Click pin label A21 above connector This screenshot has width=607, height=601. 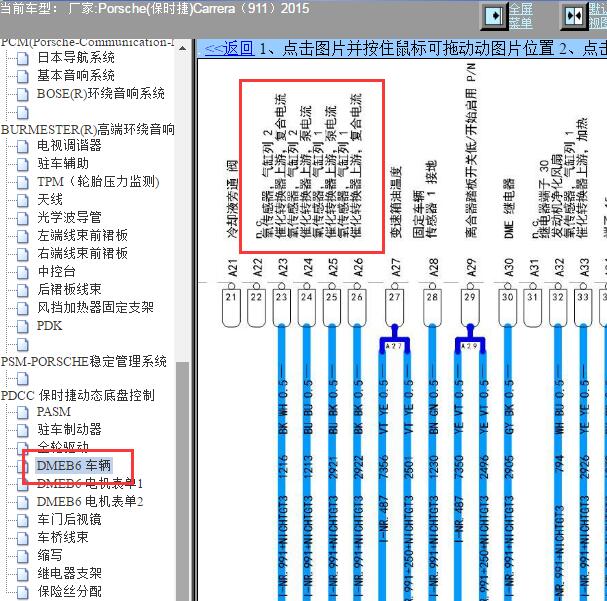coord(232,267)
